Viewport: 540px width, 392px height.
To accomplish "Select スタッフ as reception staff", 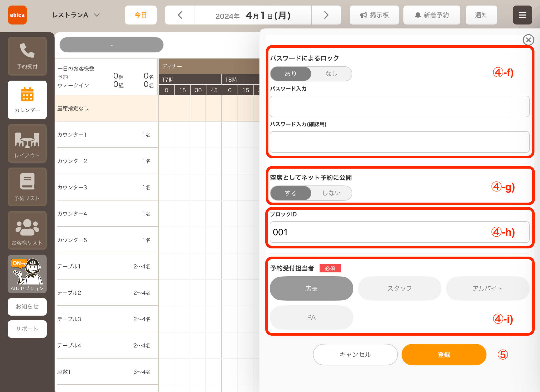I will click(x=399, y=288).
